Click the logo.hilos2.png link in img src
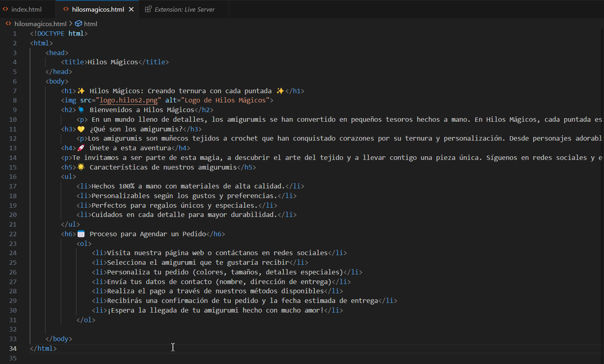 pos(129,100)
